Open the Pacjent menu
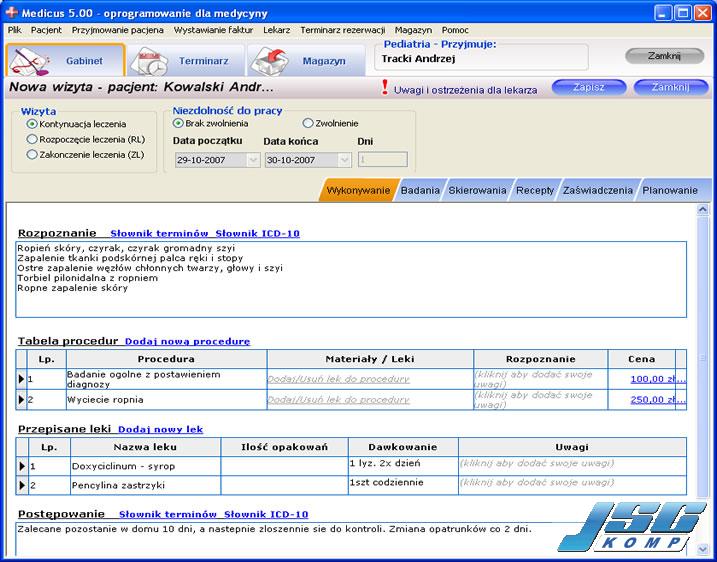This screenshot has width=717, height=562. pos(46,30)
